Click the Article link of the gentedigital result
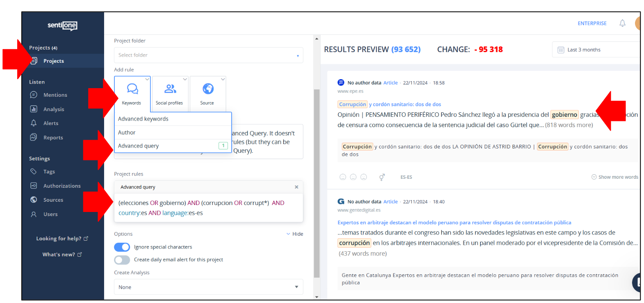 pyautogui.click(x=390, y=202)
